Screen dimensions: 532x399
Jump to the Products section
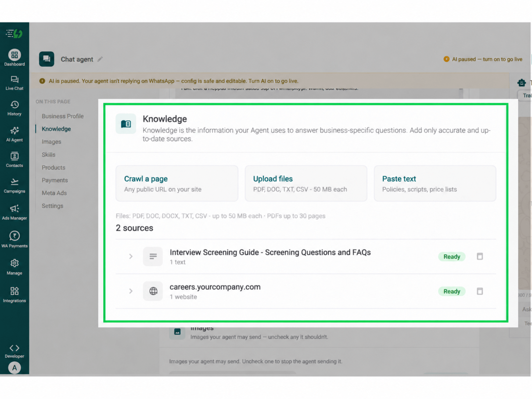click(53, 168)
